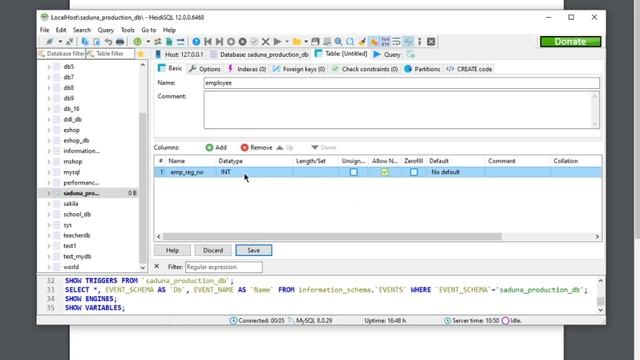Close the filter panel X
This screenshot has width=640, height=360.
pyautogui.click(x=157, y=266)
